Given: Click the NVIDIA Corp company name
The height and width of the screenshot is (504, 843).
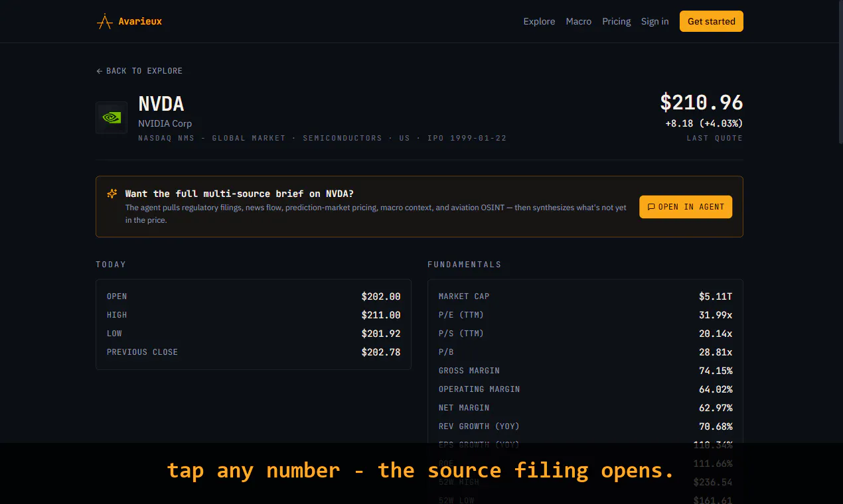Looking at the screenshot, I should [x=165, y=123].
